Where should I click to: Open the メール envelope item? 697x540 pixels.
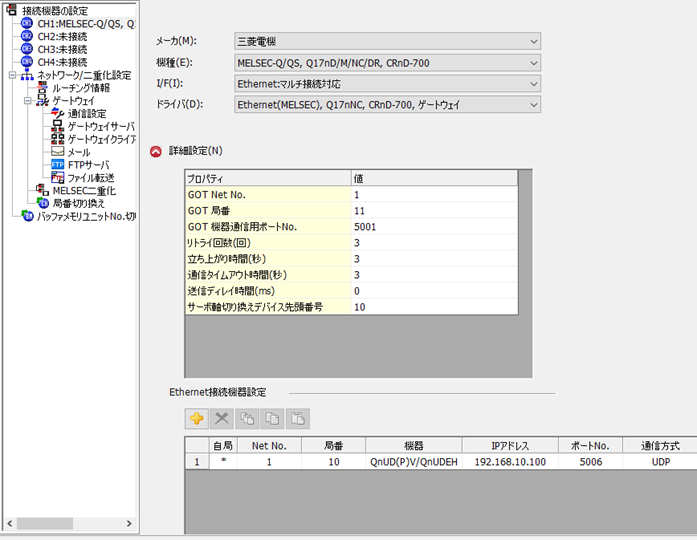[x=78, y=152]
